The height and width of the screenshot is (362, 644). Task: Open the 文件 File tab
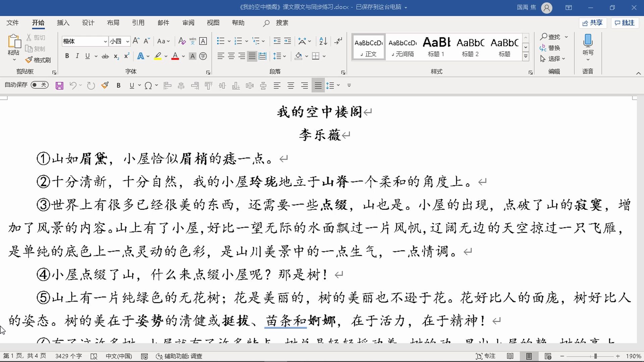tap(12, 22)
